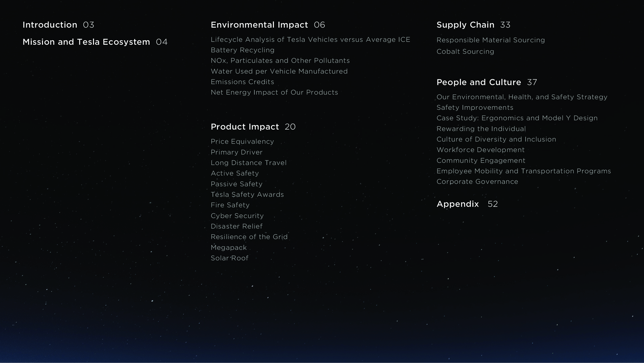Click Resilience of the Grid entry

pos(249,237)
